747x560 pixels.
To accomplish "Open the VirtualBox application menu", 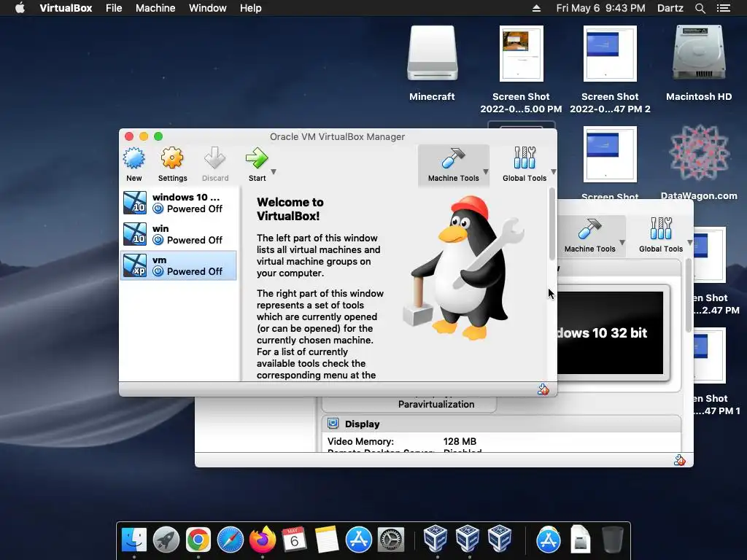I will coord(66,8).
